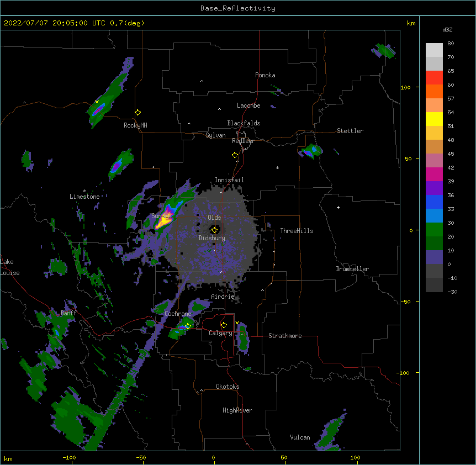Click the Cochrane town label
The width and height of the screenshot is (476, 465).
click(x=178, y=314)
